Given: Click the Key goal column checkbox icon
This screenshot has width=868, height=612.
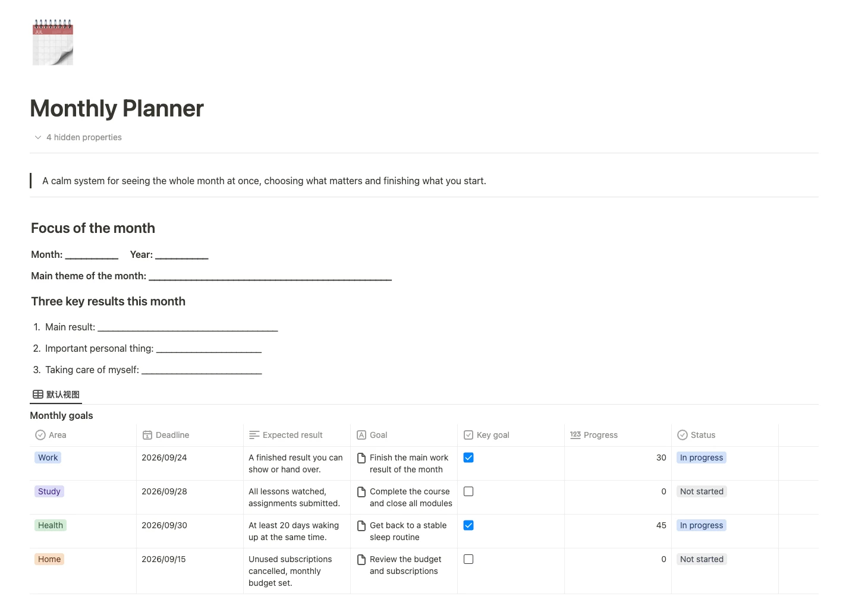Looking at the screenshot, I should pyautogui.click(x=468, y=435).
